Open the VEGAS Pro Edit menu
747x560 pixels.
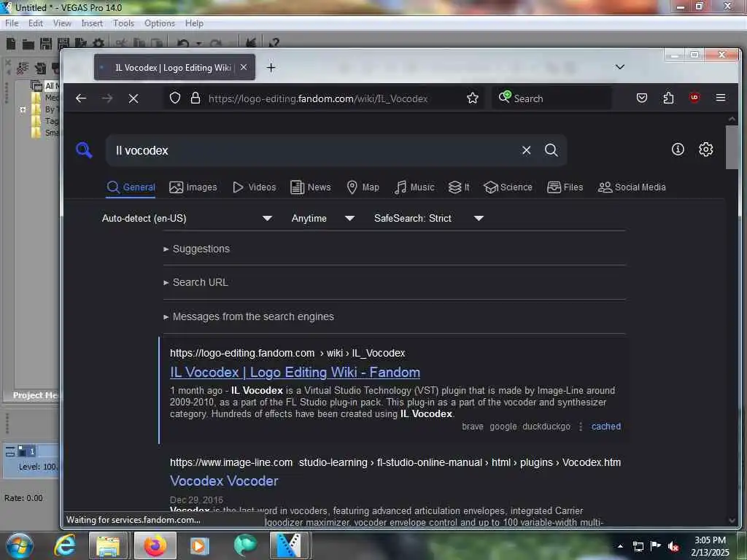click(35, 23)
